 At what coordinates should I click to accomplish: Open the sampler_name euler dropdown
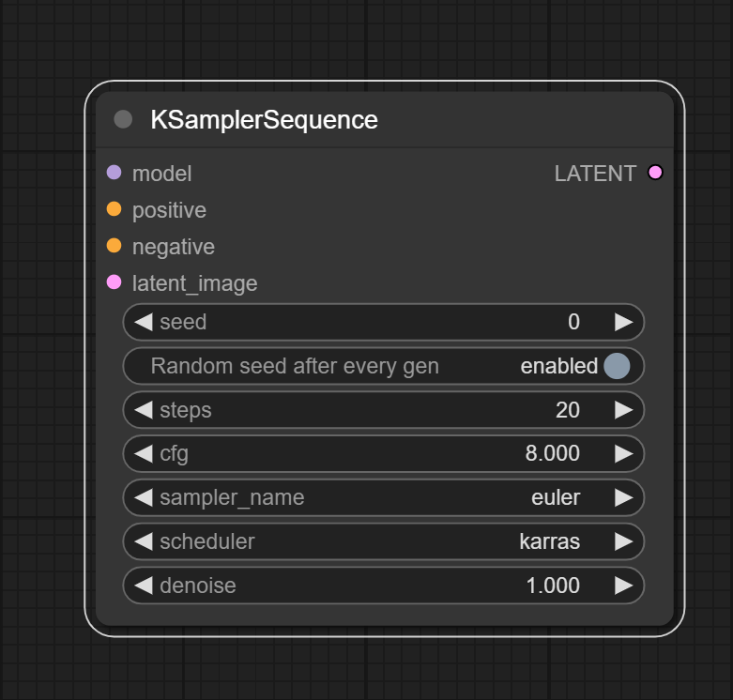[383, 497]
